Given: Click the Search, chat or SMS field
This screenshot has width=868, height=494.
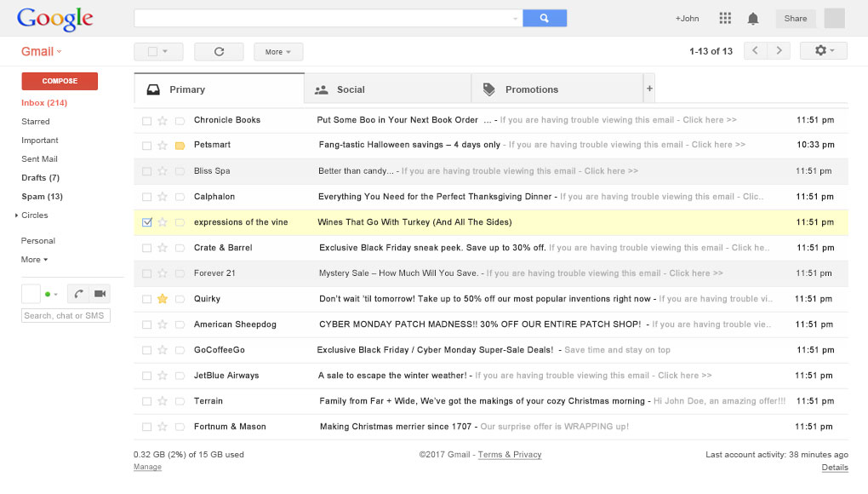Looking at the screenshot, I should coord(66,316).
